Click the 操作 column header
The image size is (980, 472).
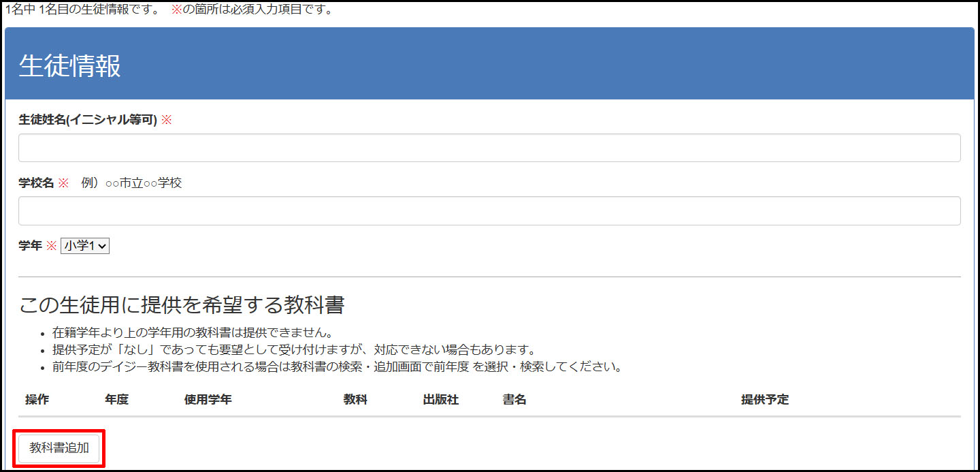tap(37, 400)
